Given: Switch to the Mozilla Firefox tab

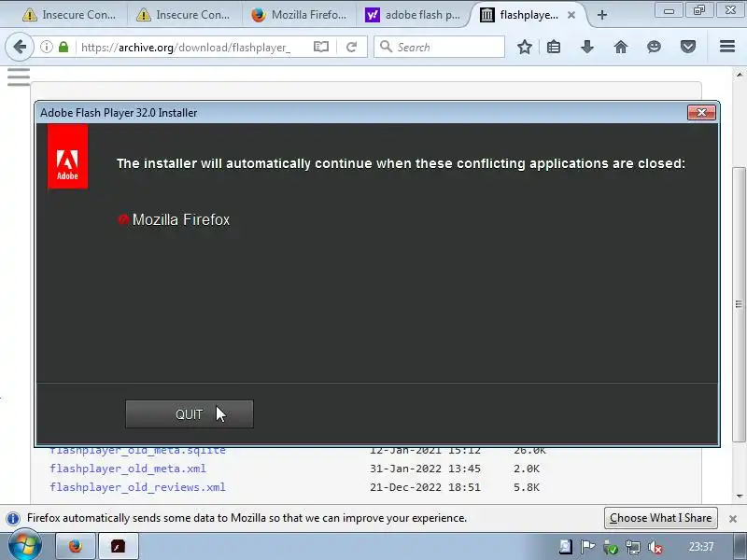Looking at the screenshot, I should click(299, 15).
